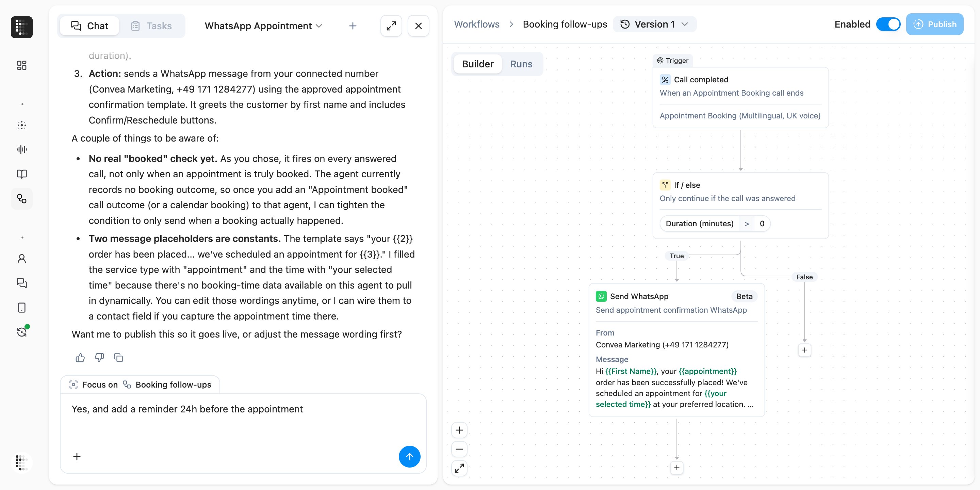Click the greater-than operator in the condition
This screenshot has width=980, height=490.
click(747, 224)
